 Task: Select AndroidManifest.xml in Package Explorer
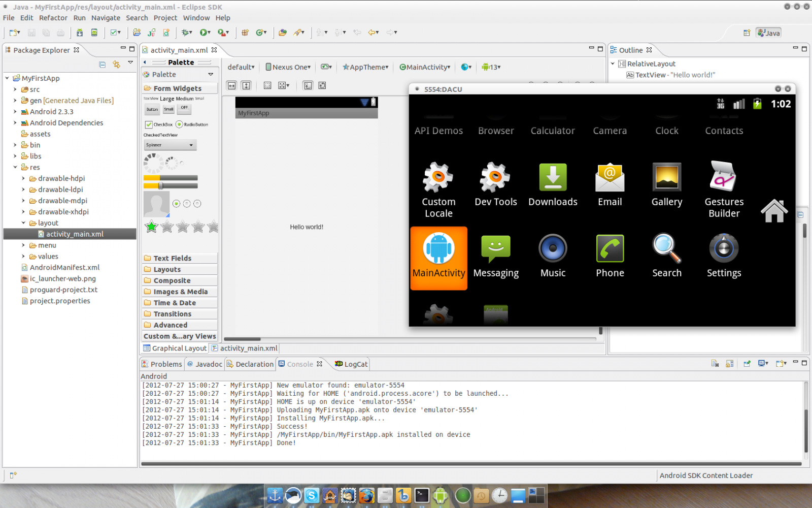(x=64, y=268)
